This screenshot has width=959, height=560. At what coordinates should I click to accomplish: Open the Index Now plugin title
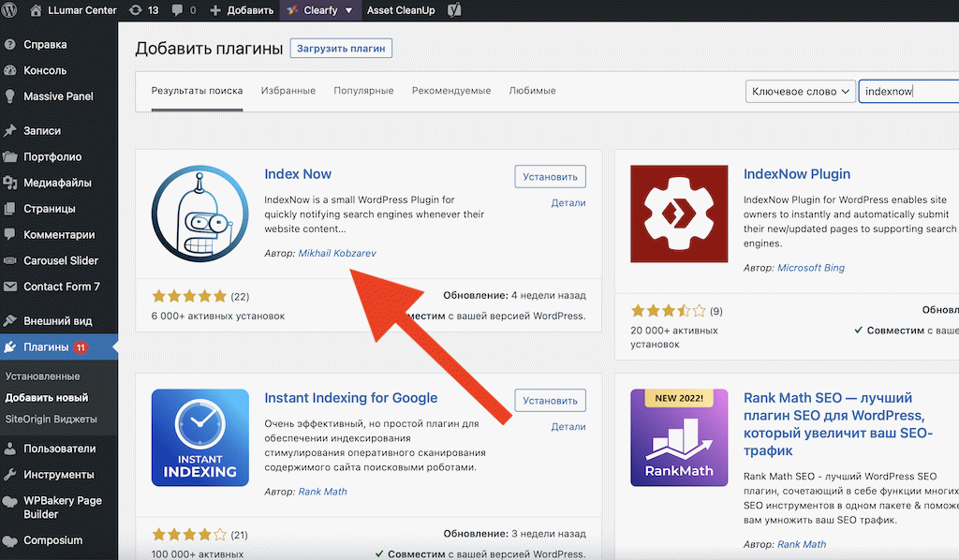(298, 173)
